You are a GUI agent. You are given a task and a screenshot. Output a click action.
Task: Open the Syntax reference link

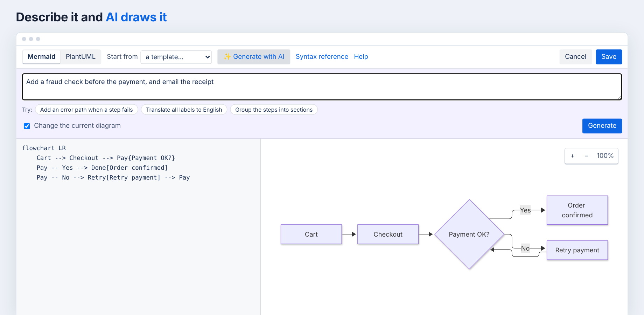click(x=322, y=57)
